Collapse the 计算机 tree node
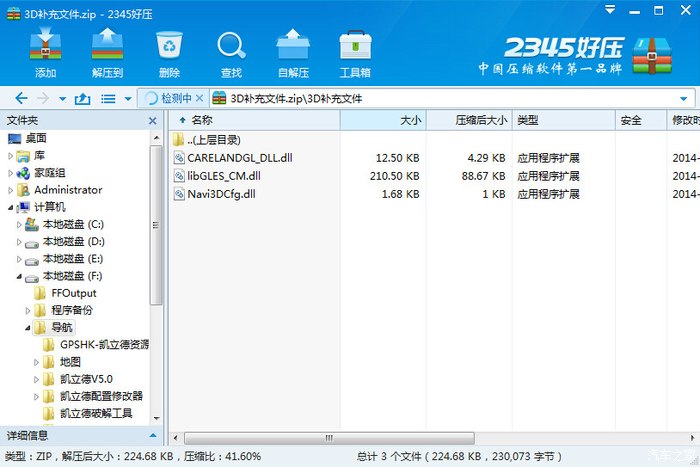 pyautogui.click(x=11, y=207)
